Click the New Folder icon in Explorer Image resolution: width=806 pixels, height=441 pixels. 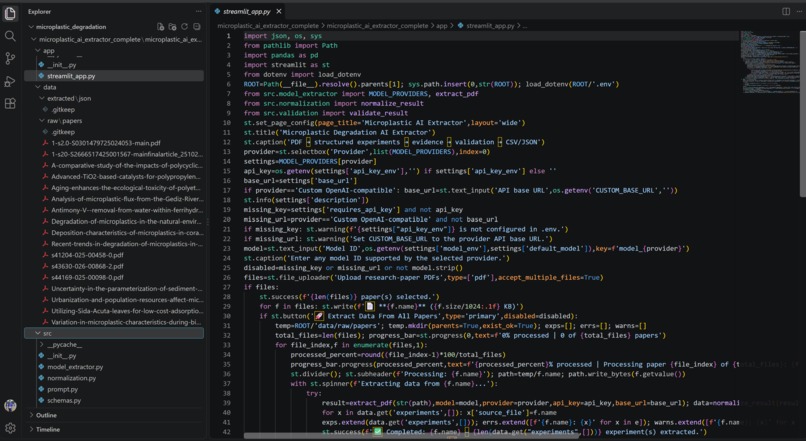[x=172, y=27]
